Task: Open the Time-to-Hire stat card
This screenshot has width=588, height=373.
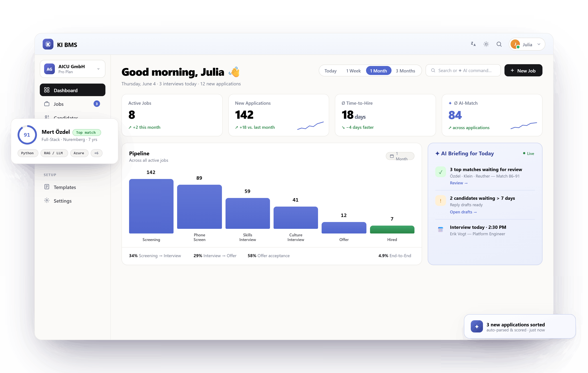Action: point(385,115)
